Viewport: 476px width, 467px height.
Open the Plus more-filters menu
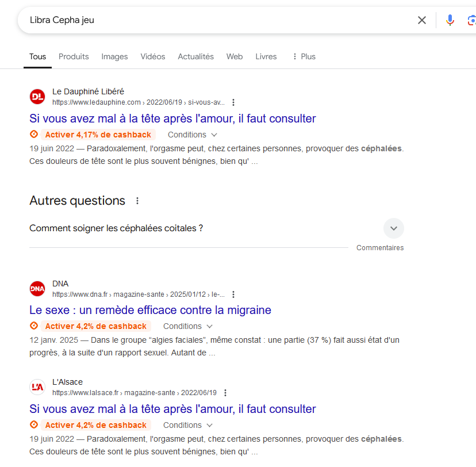tap(304, 57)
